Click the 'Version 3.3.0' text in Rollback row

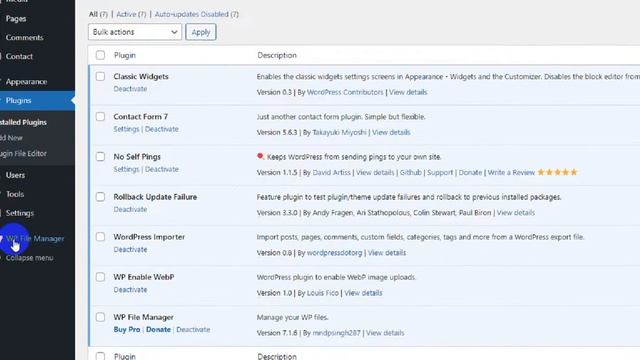coord(277,213)
